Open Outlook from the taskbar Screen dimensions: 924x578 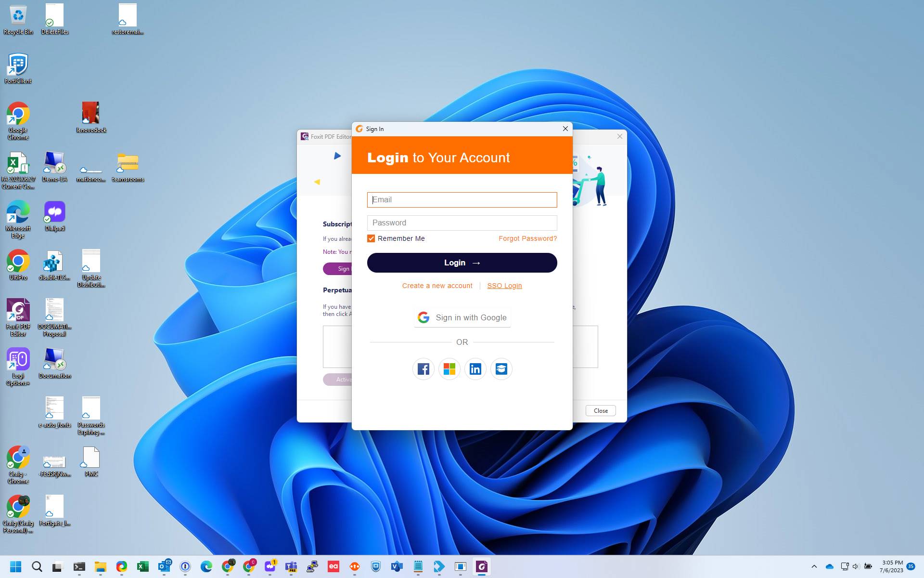pyautogui.click(x=164, y=567)
